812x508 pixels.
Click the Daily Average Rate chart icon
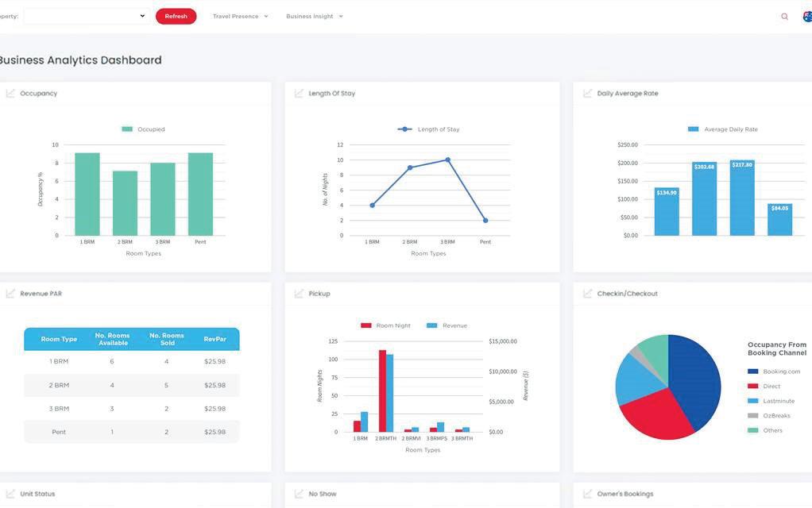click(587, 93)
